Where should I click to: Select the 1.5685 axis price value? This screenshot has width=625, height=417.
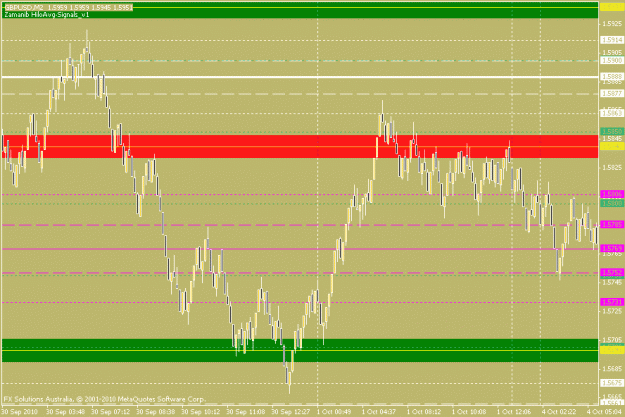click(x=612, y=369)
